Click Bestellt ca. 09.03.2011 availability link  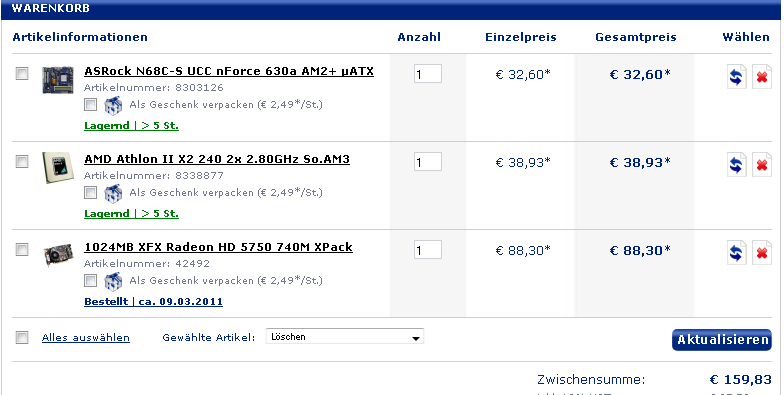(154, 302)
